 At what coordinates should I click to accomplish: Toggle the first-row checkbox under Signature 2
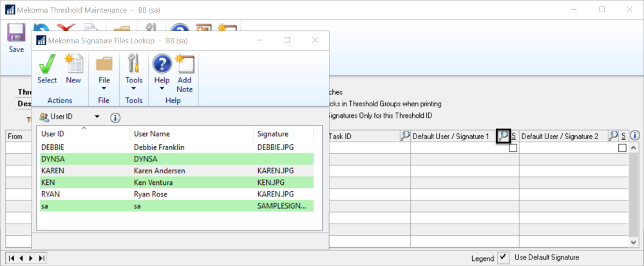(623, 148)
